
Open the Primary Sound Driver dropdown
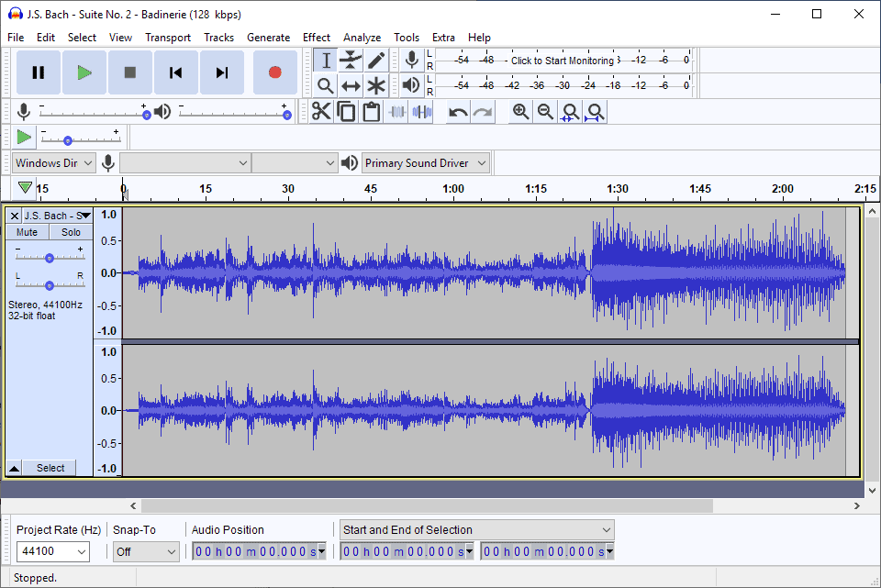point(425,162)
